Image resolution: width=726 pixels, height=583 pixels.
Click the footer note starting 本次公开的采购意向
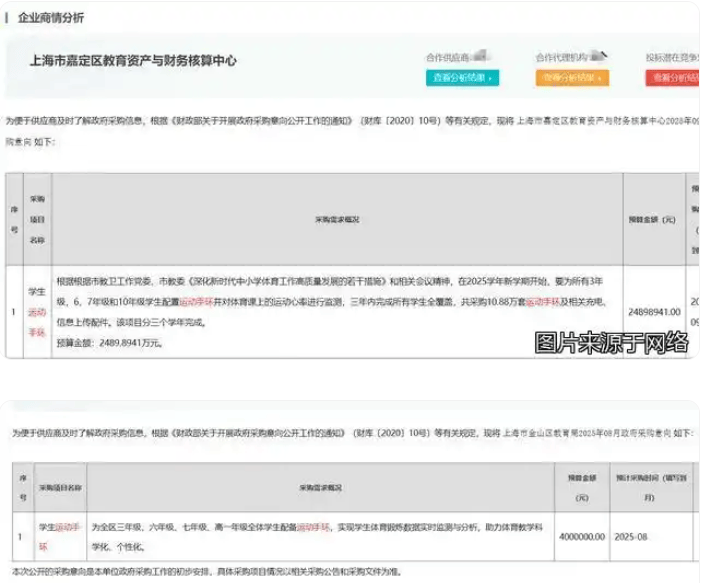point(207,572)
